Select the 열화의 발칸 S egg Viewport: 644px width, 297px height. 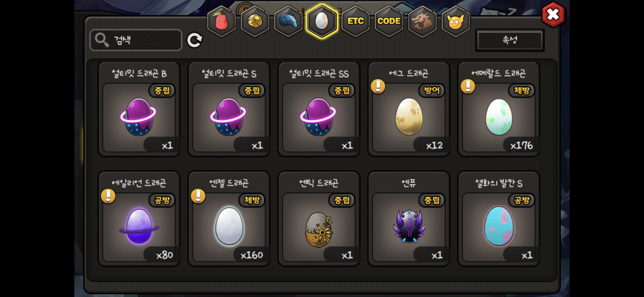click(499, 219)
